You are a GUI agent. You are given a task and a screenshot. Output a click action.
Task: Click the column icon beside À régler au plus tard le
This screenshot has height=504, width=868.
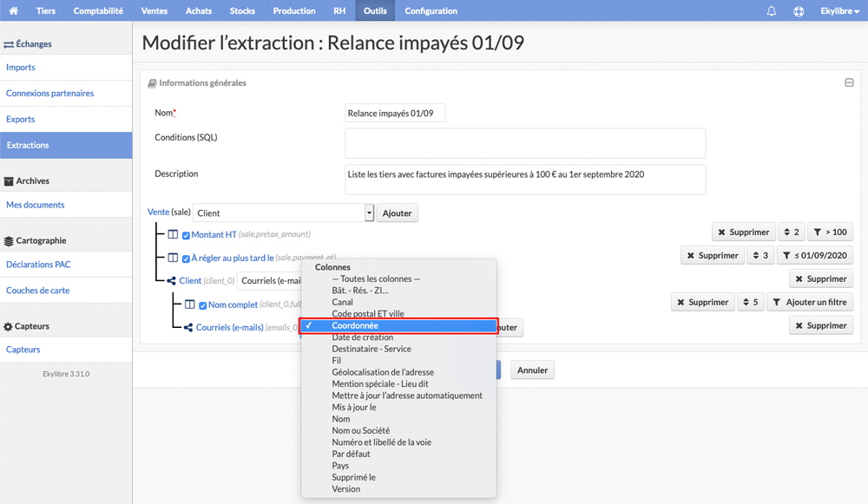[173, 258]
